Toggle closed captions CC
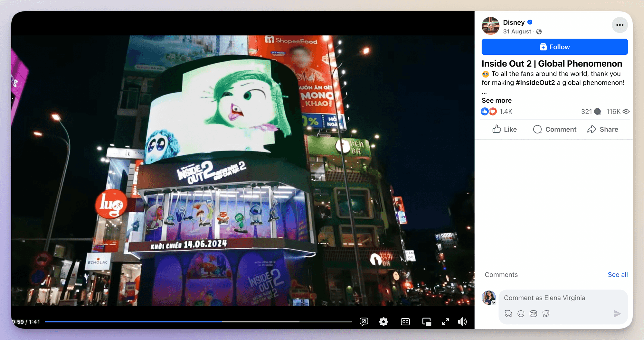Image resolution: width=644 pixels, height=340 pixels. point(405,322)
